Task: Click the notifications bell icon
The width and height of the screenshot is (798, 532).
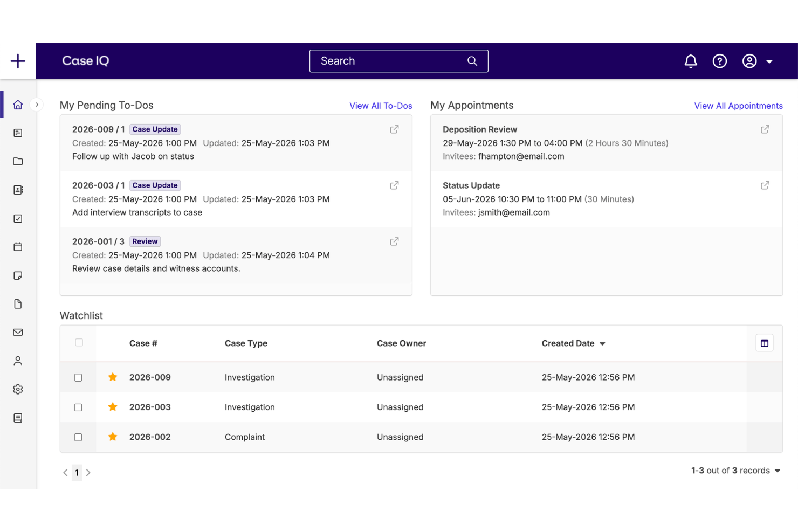Action: (691, 61)
